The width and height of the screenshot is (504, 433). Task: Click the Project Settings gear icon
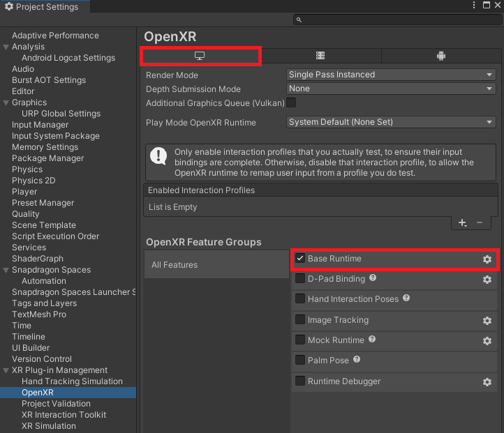(x=9, y=6)
